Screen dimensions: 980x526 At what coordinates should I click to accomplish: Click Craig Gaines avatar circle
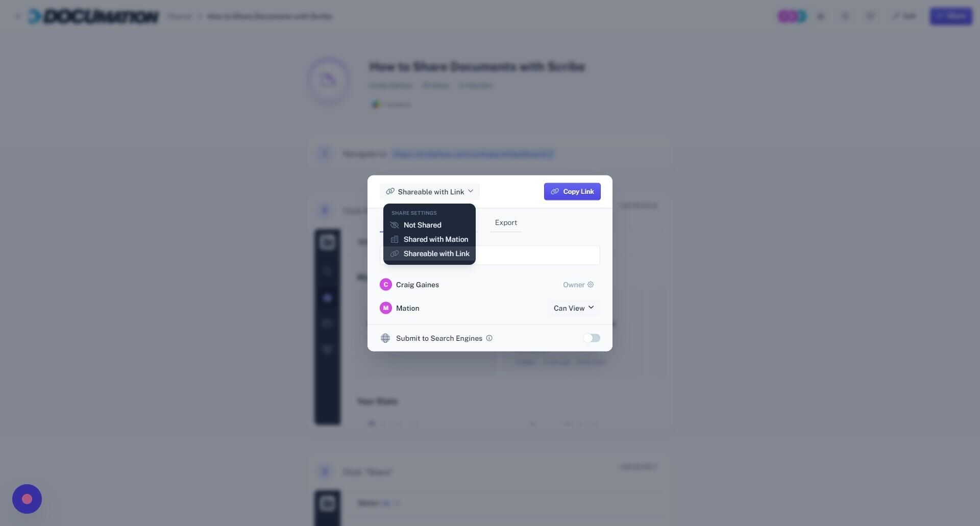coord(386,285)
